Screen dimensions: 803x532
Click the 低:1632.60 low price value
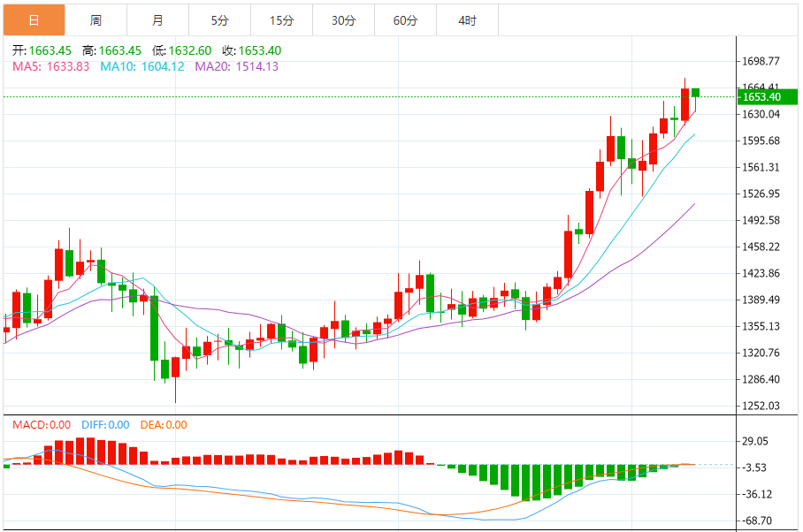tap(182, 50)
